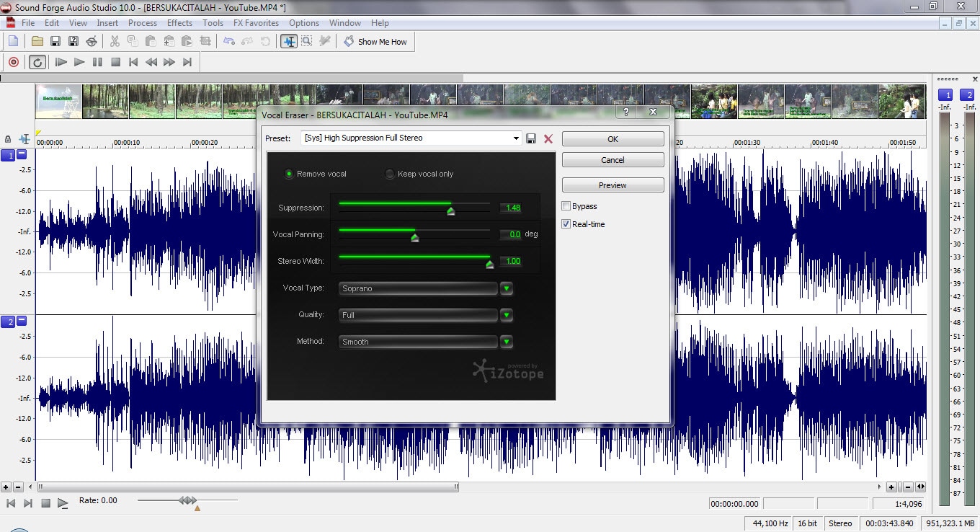Click the Suppression value field 1.48
Image resolution: width=980 pixels, height=532 pixels.
pyautogui.click(x=511, y=208)
